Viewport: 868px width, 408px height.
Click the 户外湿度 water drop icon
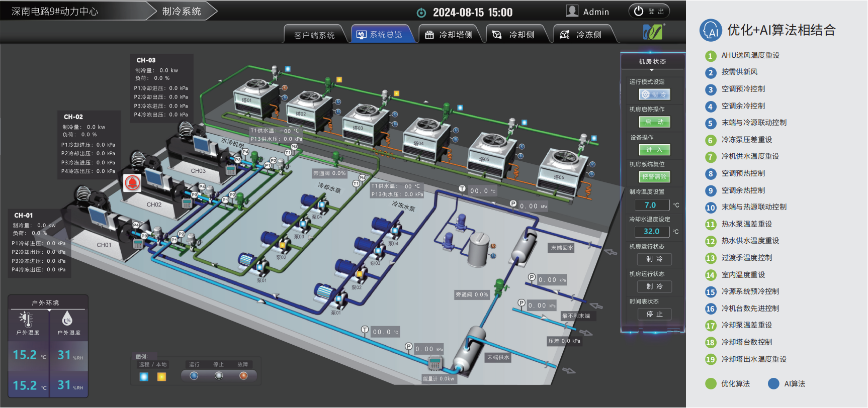[67, 319]
